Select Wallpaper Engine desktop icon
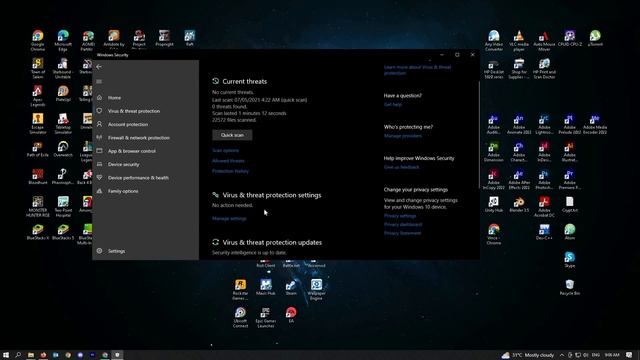 [316, 290]
